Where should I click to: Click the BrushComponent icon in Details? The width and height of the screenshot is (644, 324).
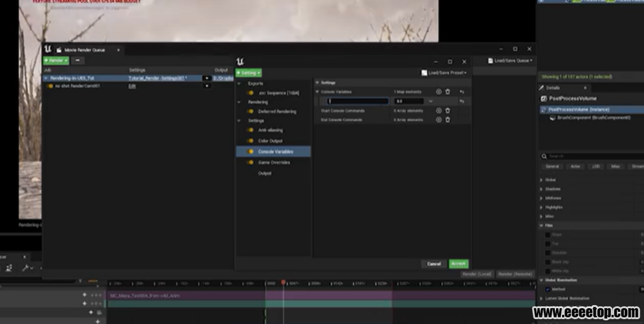pyautogui.click(x=552, y=118)
